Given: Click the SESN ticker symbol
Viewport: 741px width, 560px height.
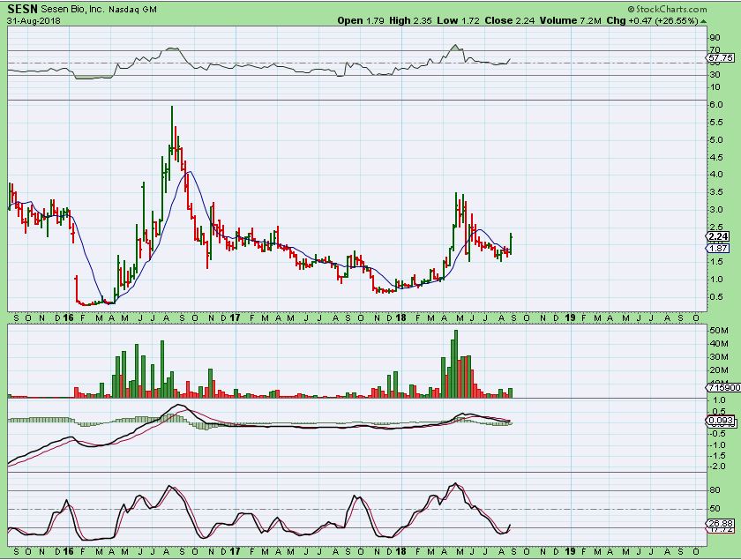Looking at the screenshot, I should [22, 9].
